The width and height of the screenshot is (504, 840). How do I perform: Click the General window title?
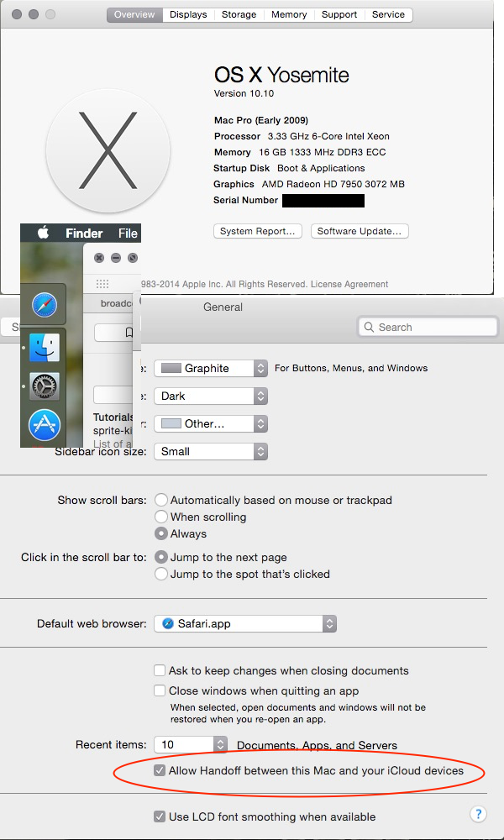pyautogui.click(x=223, y=307)
